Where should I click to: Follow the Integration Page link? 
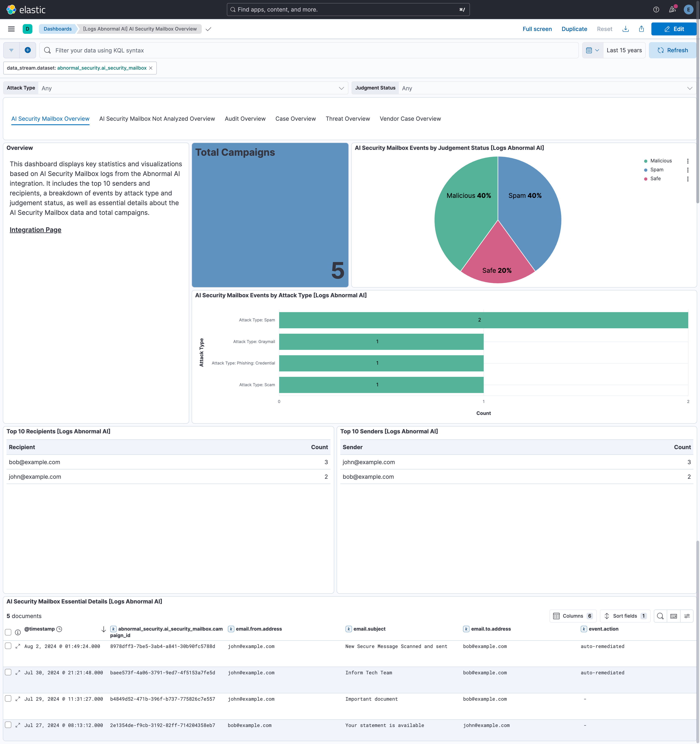(x=35, y=229)
